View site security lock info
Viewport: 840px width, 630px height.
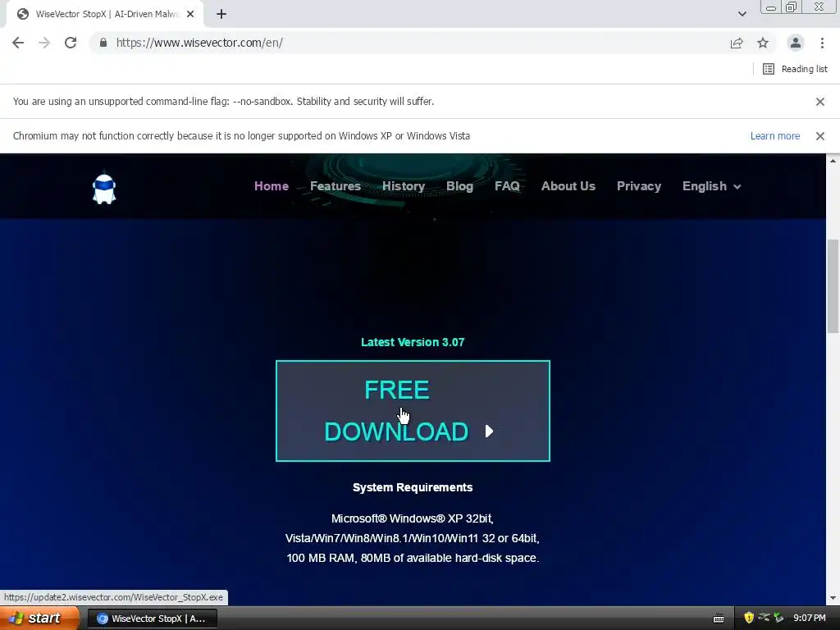point(103,43)
